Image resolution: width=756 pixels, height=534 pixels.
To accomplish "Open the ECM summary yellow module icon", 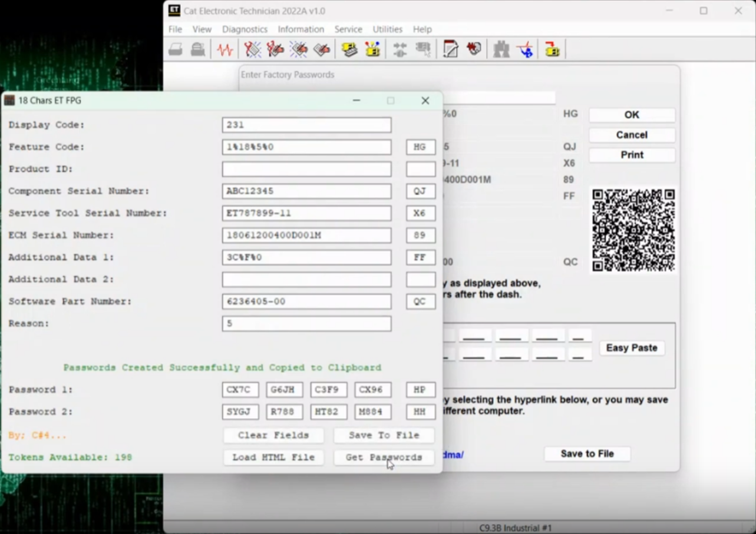I will point(349,49).
